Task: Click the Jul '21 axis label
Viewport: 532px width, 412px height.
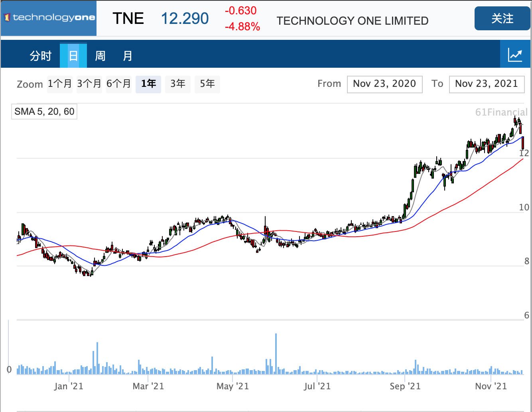Action: [x=317, y=386]
